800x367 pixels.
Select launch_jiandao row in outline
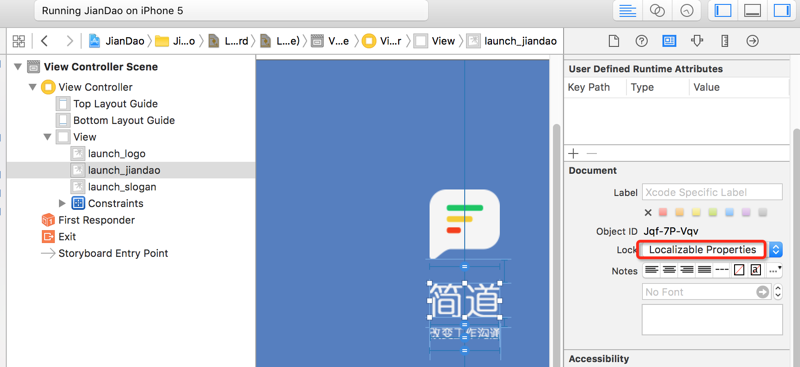click(131, 170)
